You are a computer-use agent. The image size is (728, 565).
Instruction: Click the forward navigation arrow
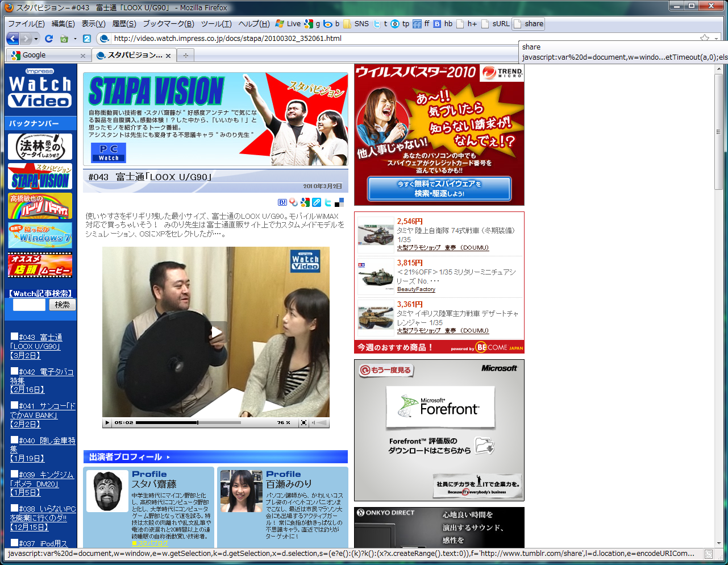click(x=26, y=39)
